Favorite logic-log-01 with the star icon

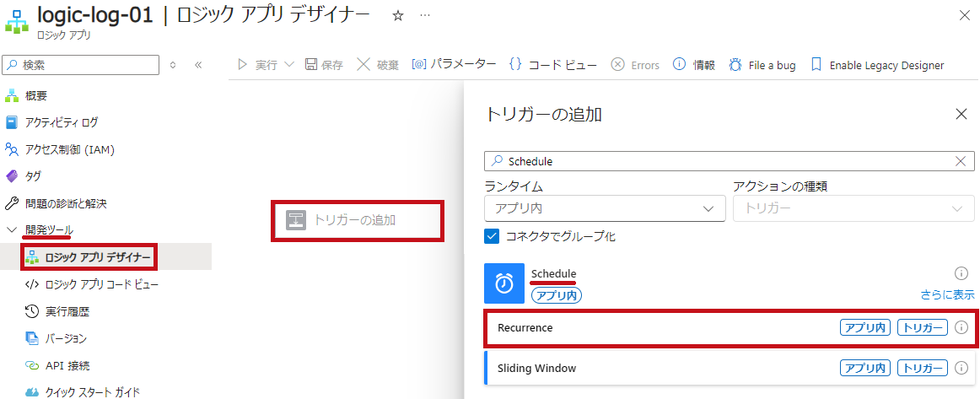tap(397, 16)
